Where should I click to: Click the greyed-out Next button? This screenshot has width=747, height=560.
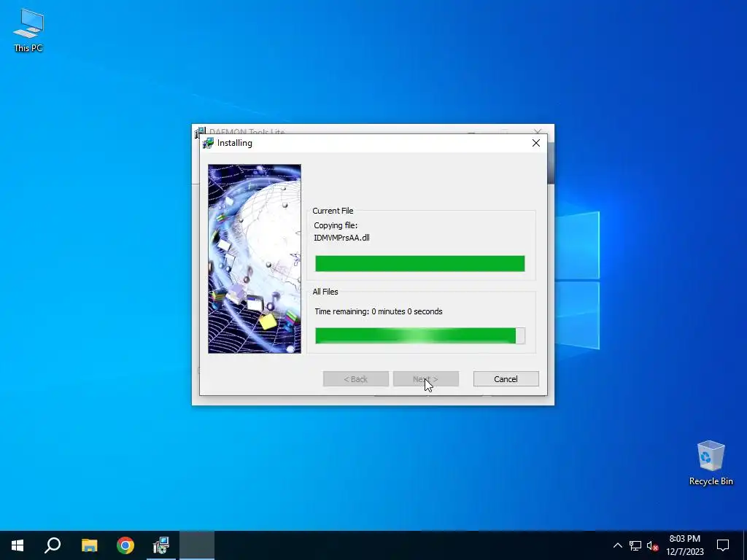[x=426, y=379]
